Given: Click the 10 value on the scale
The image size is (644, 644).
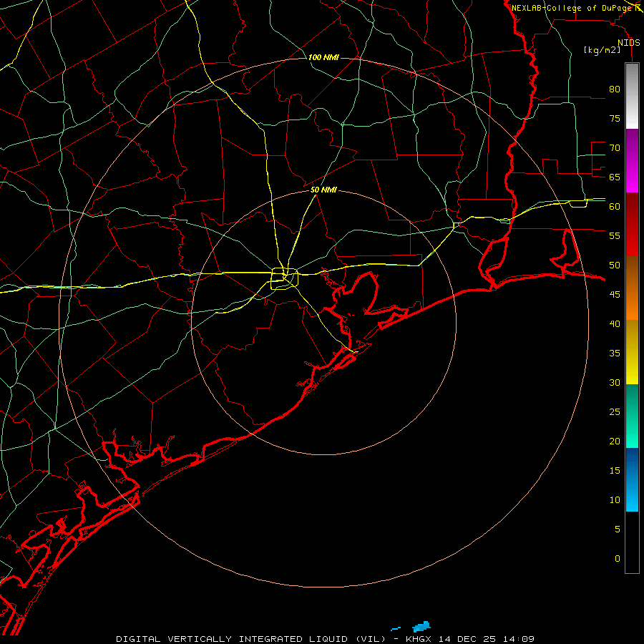Looking at the screenshot, I should (615, 500).
